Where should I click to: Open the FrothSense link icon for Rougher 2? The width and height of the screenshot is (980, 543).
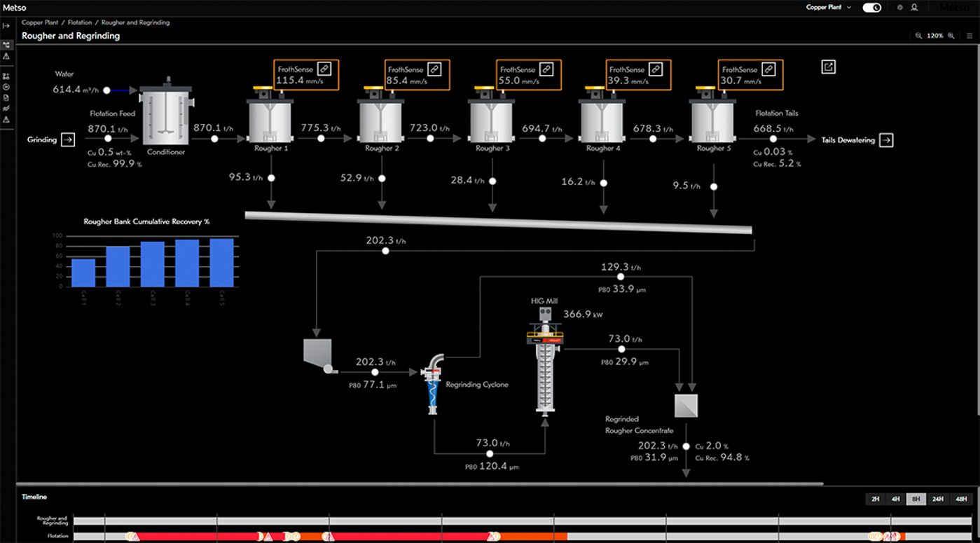(x=435, y=69)
